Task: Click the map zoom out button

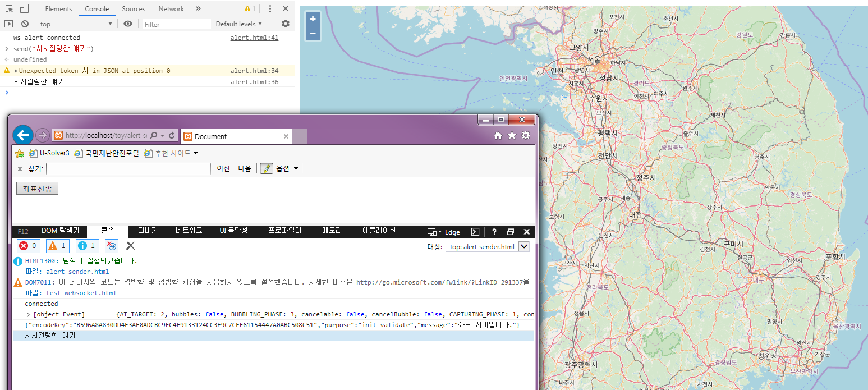Action: 313,33
